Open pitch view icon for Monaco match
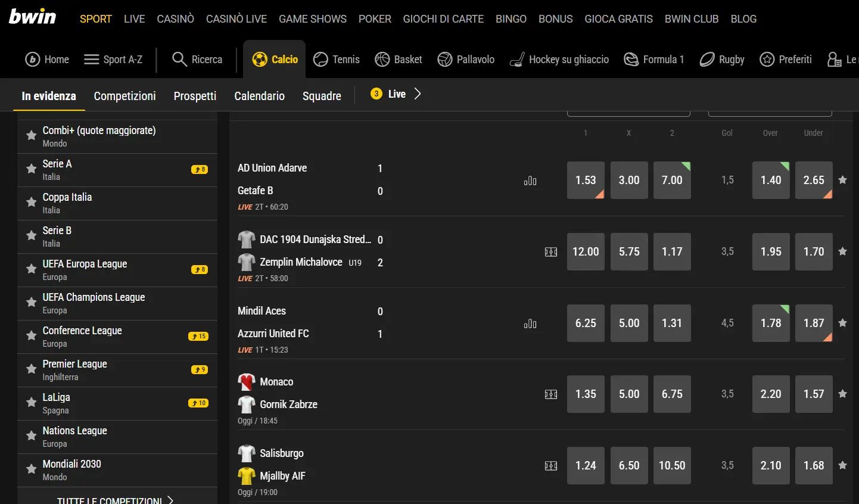Viewport: 859px width, 504px height. 551,394
